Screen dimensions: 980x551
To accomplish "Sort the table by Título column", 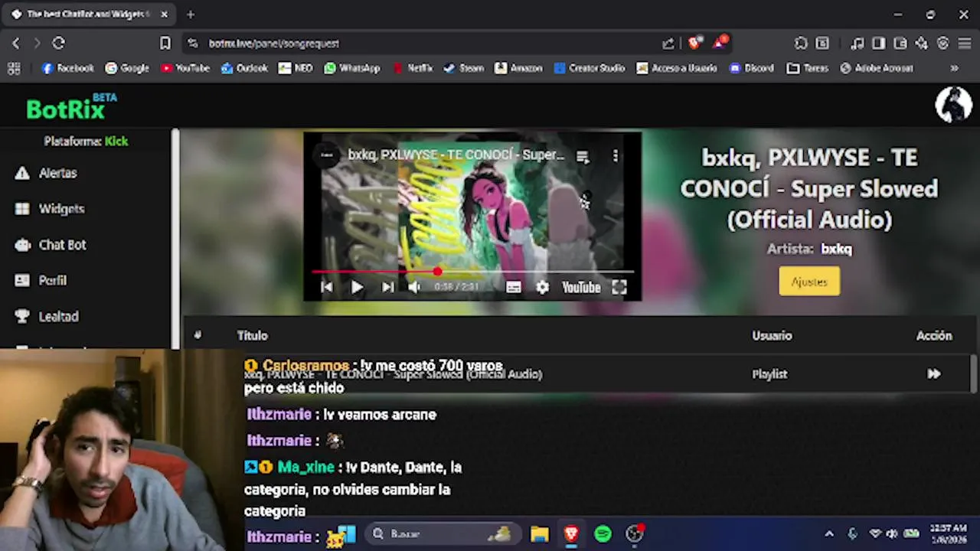I will [x=252, y=336].
